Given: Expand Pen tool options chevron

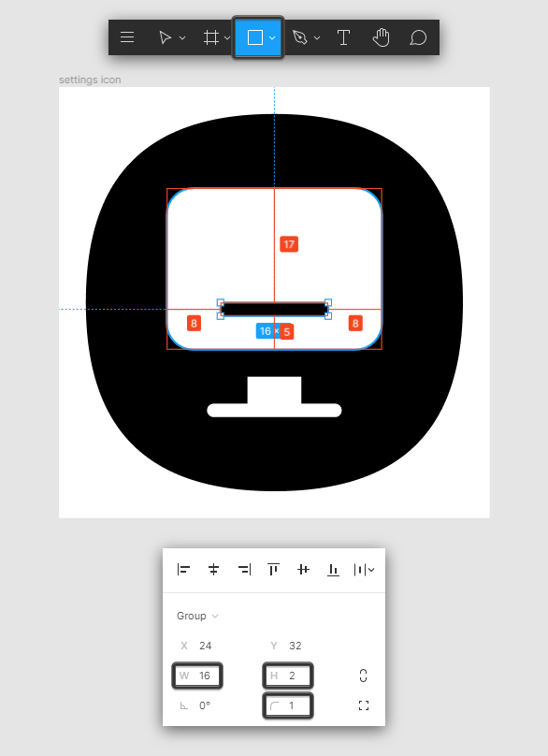Looking at the screenshot, I should coord(317,37).
